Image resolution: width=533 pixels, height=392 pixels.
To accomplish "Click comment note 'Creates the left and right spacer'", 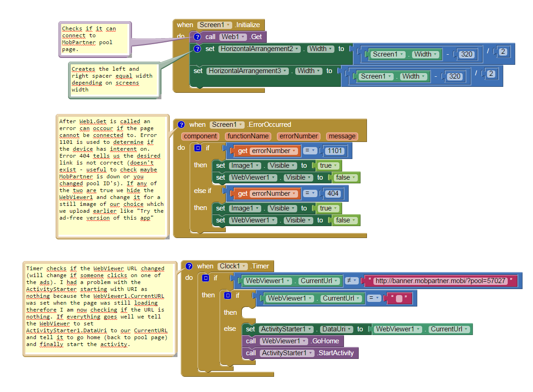I will [115, 80].
